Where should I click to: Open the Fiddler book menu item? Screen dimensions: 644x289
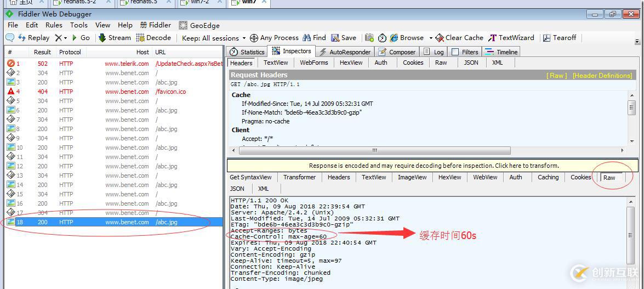156,25
